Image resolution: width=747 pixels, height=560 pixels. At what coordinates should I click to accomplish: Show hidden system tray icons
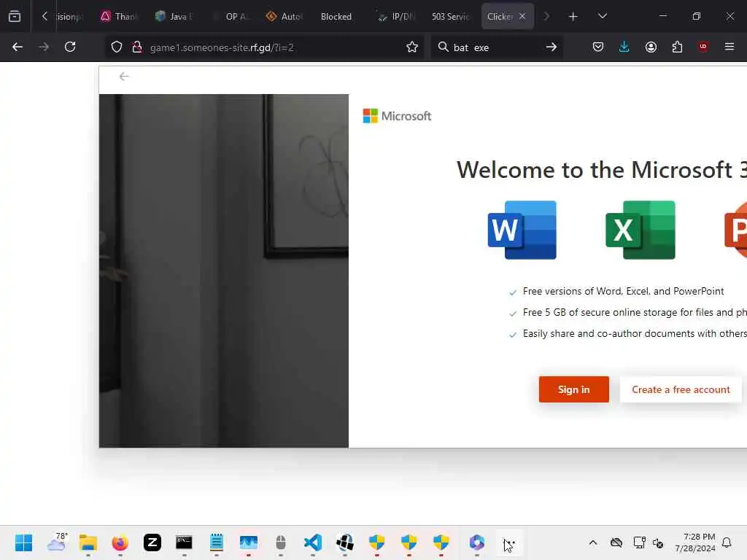point(593,542)
